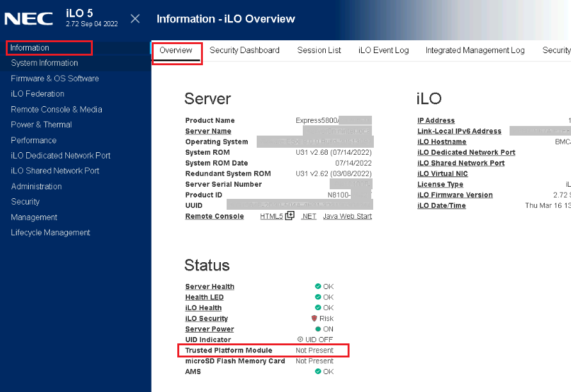Screen dimensions: 571x392
Task: Launch the Java Web Start console
Action: [348, 216]
